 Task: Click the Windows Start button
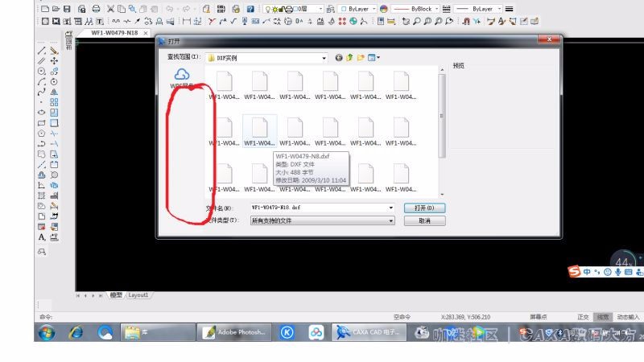(46, 332)
